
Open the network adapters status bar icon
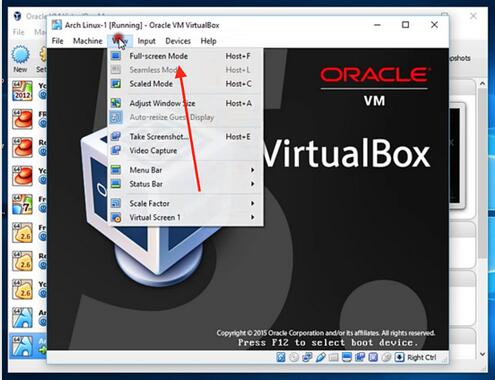[x=307, y=357]
